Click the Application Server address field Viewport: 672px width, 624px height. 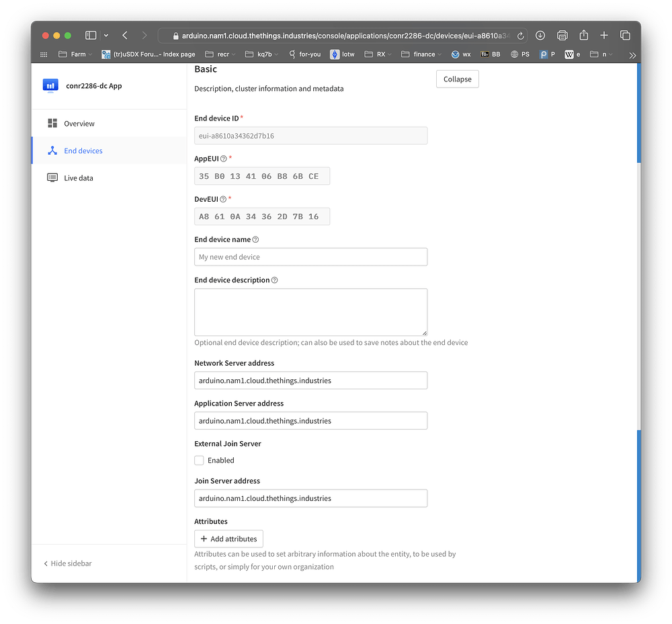(x=310, y=421)
